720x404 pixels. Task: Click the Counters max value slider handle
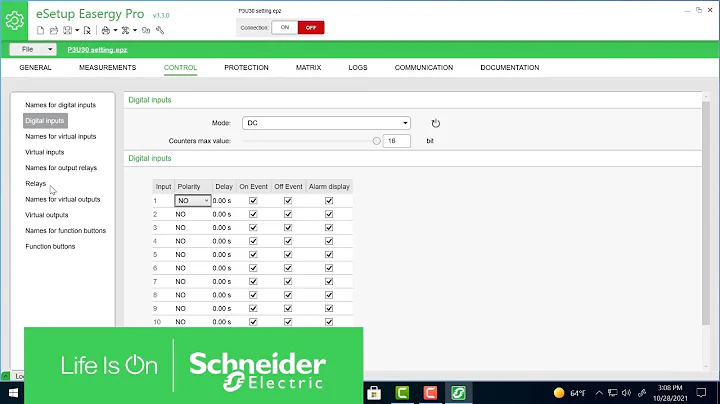(x=377, y=141)
